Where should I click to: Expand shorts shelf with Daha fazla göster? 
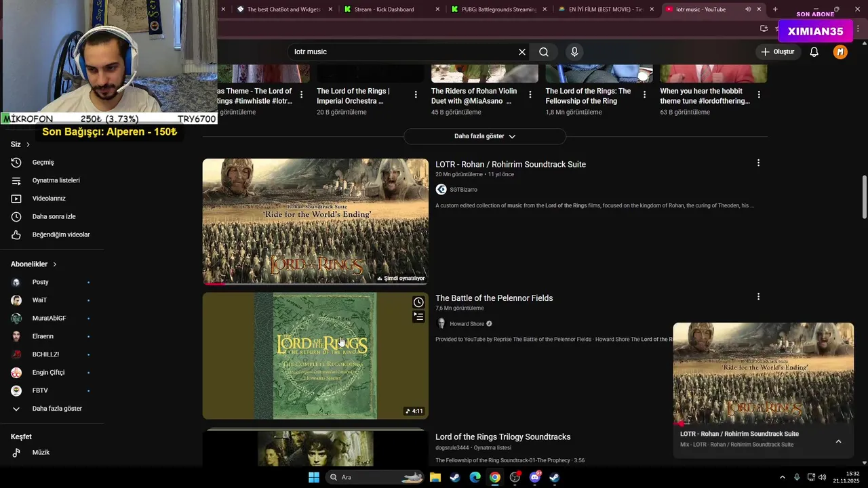(x=485, y=136)
